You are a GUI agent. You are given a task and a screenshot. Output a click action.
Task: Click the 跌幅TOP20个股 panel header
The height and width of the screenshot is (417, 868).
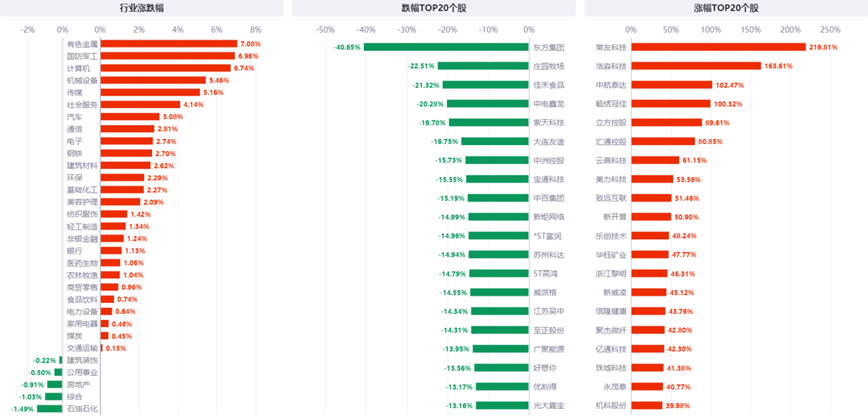(x=434, y=8)
